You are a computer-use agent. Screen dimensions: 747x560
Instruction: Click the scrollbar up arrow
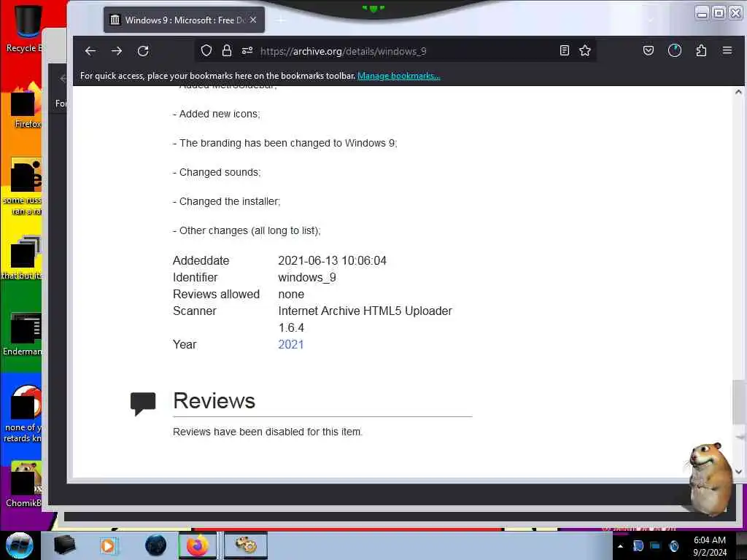738,92
